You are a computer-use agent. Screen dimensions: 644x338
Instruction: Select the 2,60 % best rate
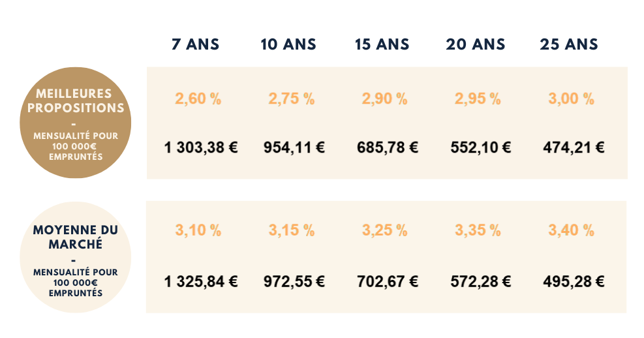pyautogui.click(x=198, y=99)
